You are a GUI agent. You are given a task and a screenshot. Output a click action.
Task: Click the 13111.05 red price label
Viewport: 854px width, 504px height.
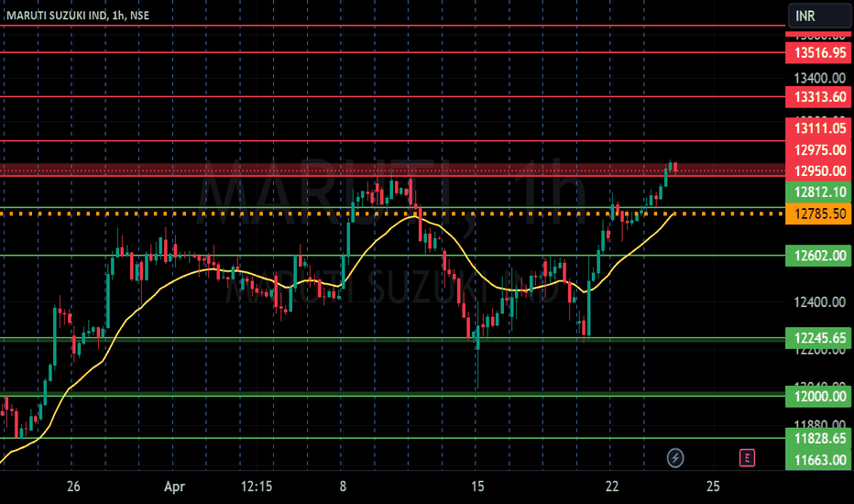tap(818, 128)
